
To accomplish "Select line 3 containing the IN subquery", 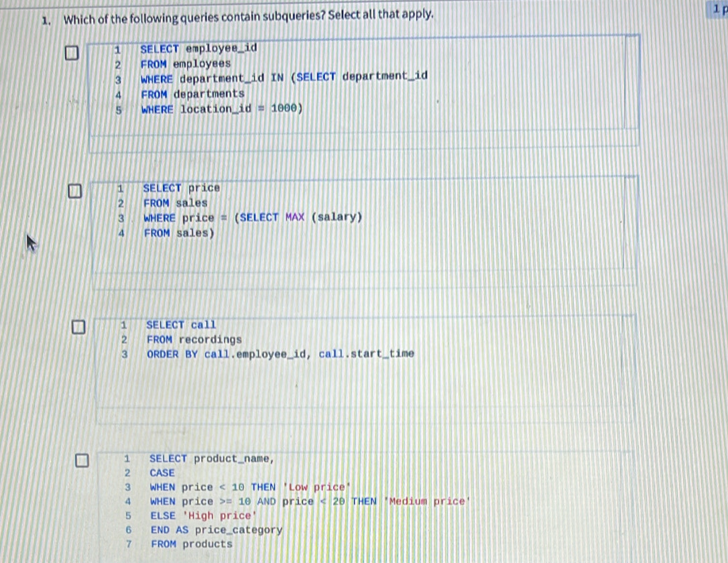I will 282,76.
